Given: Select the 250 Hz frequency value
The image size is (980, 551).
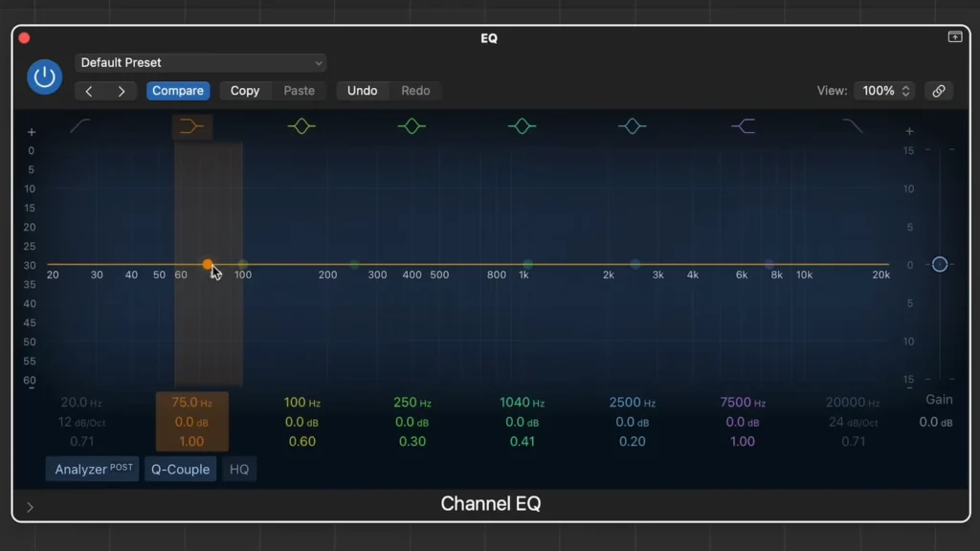Looking at the screenshot, I should [x=412, y=403].
